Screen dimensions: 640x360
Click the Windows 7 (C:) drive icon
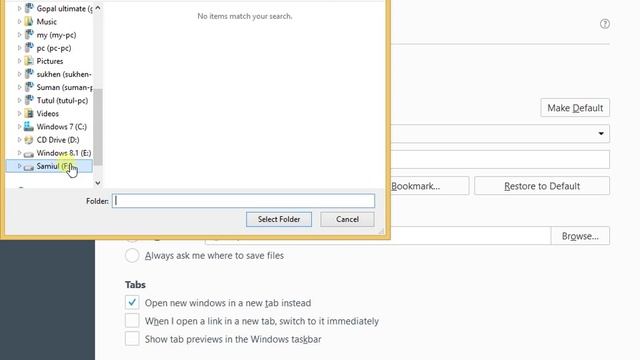point(29,127)
